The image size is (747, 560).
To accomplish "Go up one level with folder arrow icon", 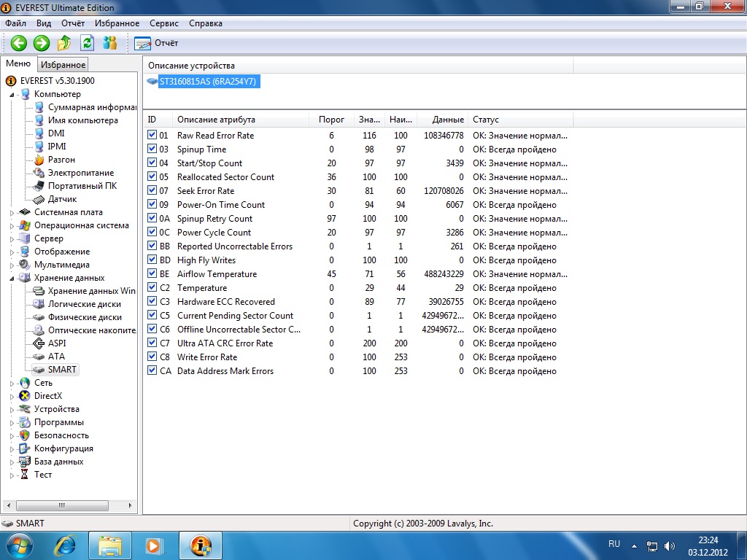I will click(64, 43).
